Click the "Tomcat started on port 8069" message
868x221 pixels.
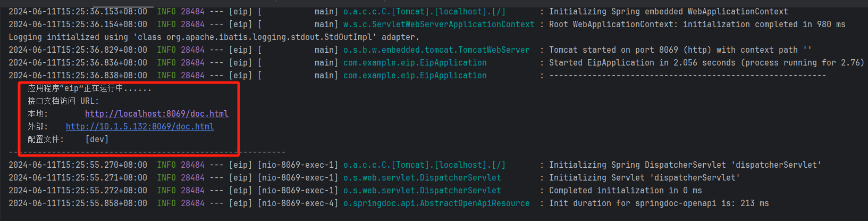pos(680,50)
